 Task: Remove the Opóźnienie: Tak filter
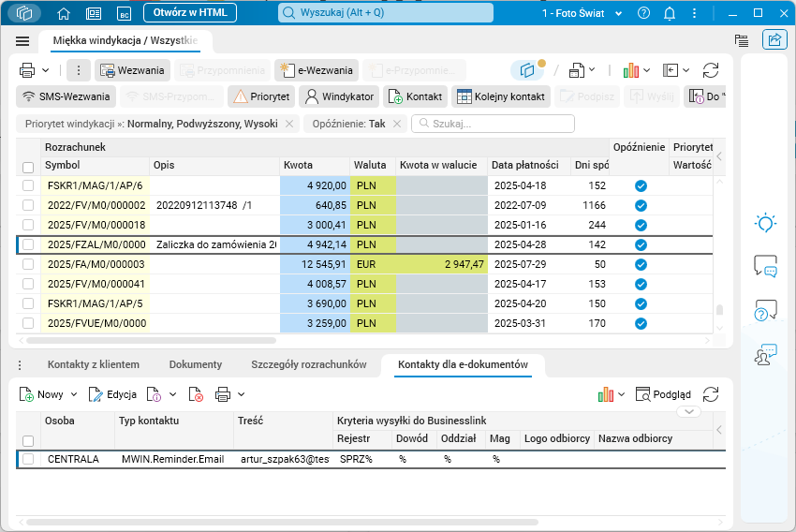point(397,124)
